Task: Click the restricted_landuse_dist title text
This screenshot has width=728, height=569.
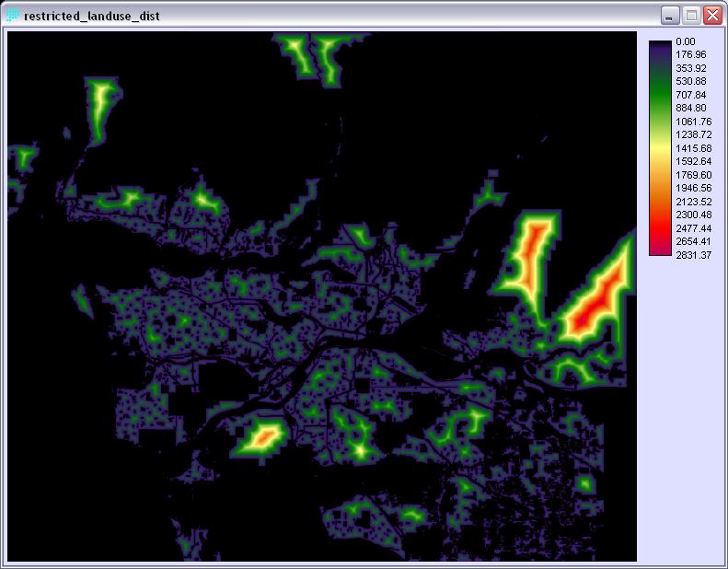Action: 91,17
